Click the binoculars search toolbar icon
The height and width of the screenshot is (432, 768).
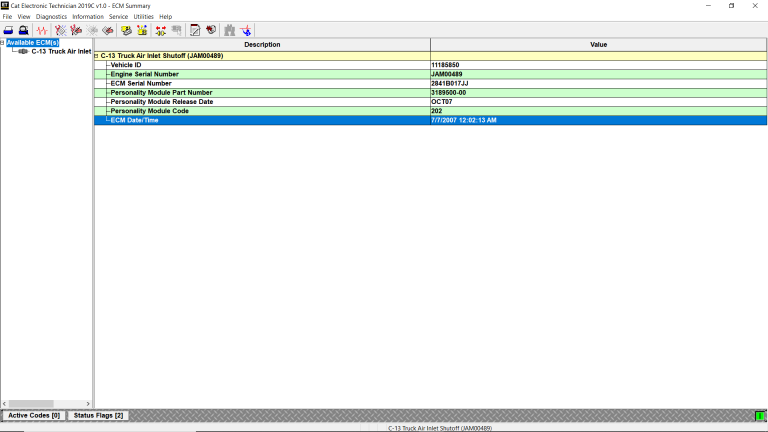coord(230,30)
